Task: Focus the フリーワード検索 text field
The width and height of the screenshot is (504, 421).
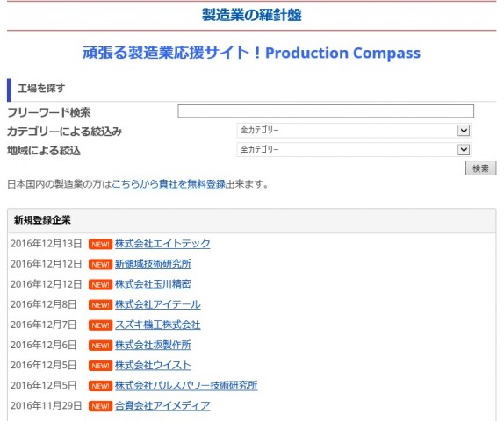Action: tap(326, 111)
